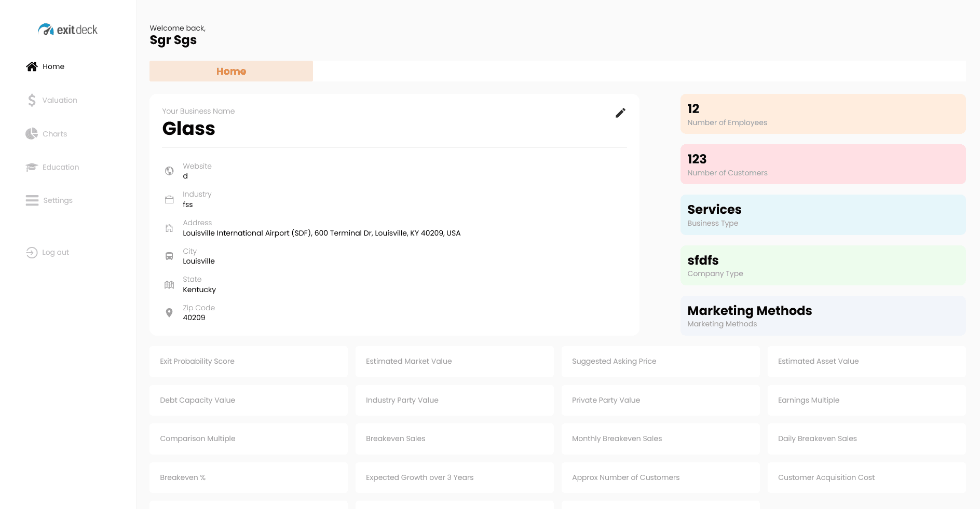Open the Number of Employees card

coord(823,114)
